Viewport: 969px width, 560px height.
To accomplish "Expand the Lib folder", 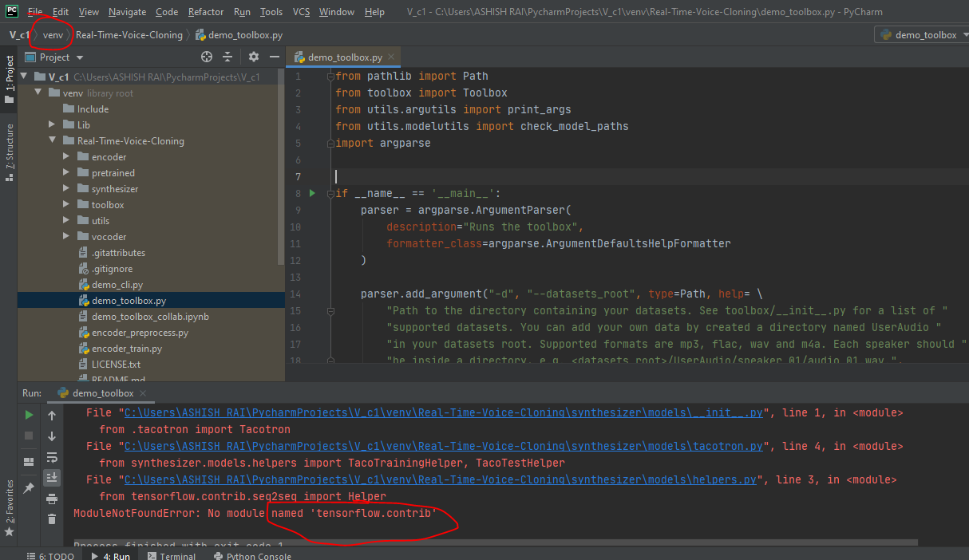I will [53, 124].
